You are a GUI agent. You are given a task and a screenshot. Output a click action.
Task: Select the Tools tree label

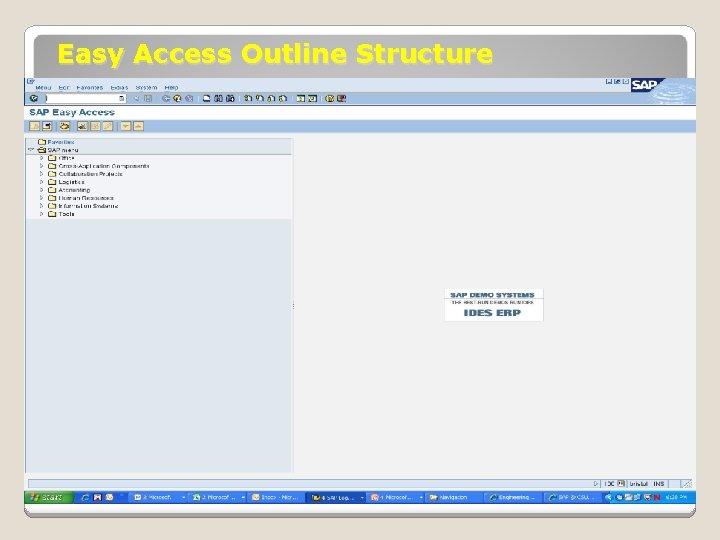(66, 214)
